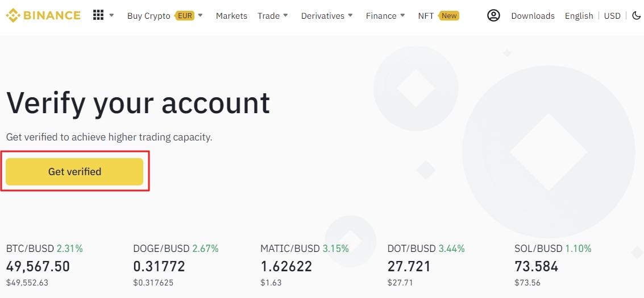Open the Finance dropdown menu
Viewport: 644px width, 298px height.
tap(385, 15)
